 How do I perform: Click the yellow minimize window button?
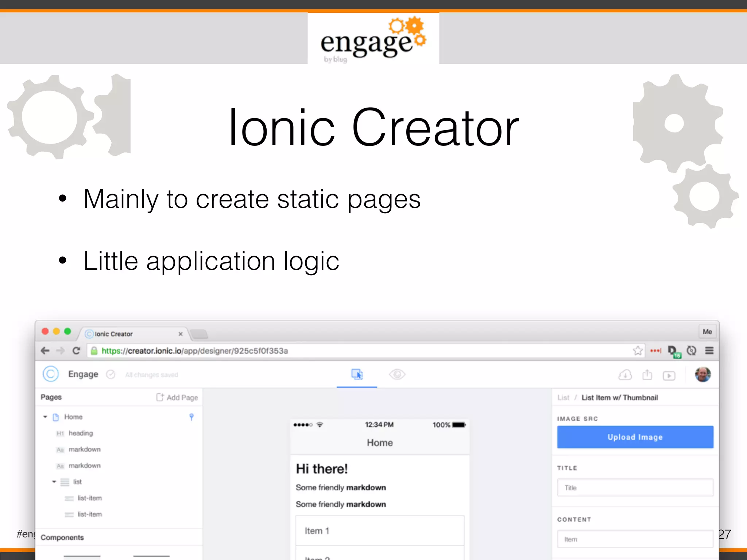[56, 331]
